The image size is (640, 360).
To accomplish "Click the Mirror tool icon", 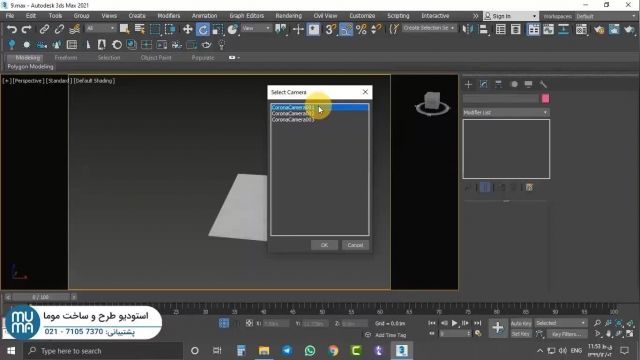I will 468,29.
